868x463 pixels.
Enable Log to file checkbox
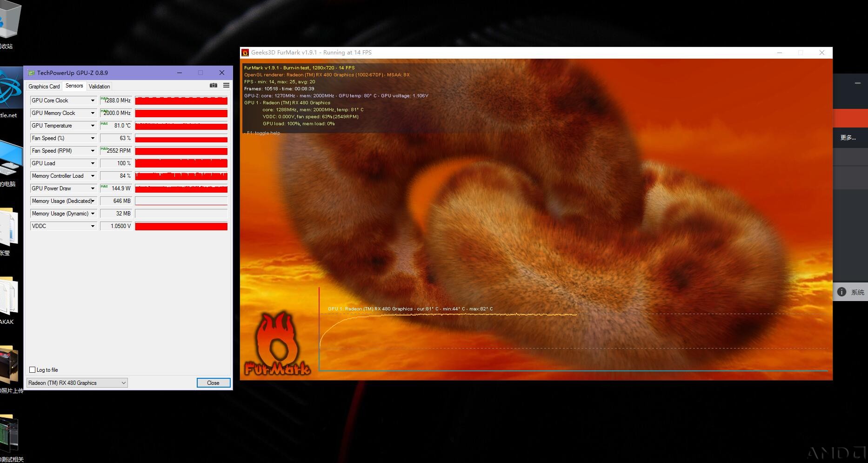pyautogui.click(x=33, y=370)
